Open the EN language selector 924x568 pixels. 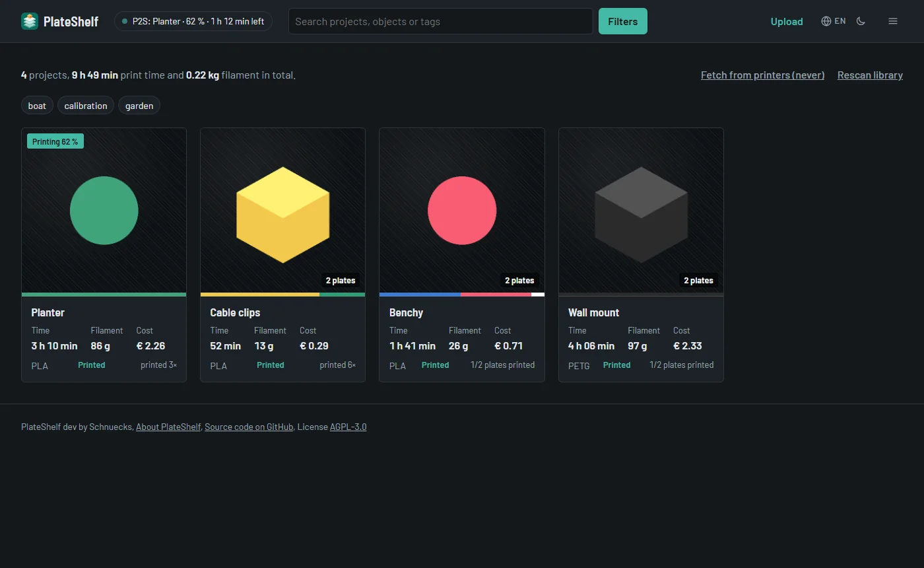coord(834,21)
